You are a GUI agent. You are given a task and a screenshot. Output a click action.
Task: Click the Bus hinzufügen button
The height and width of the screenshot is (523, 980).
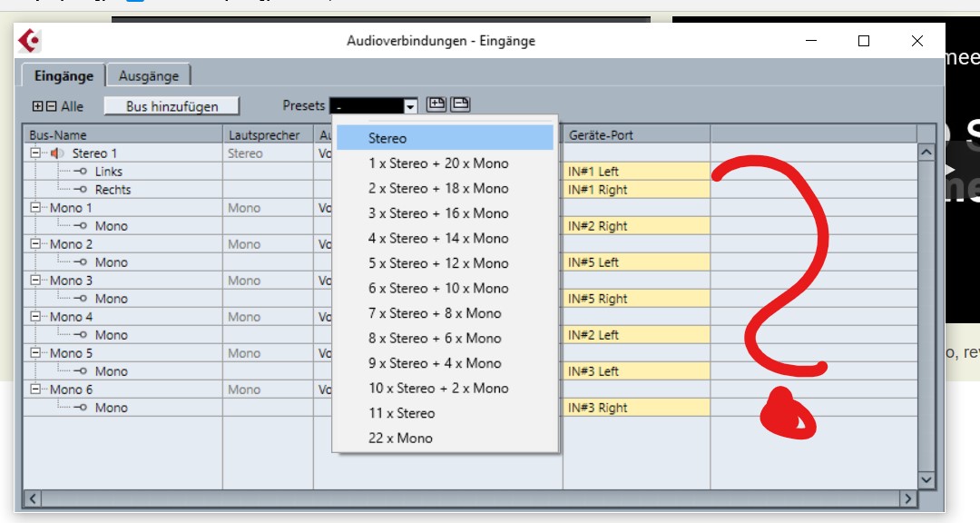click(x=171, y=106)
